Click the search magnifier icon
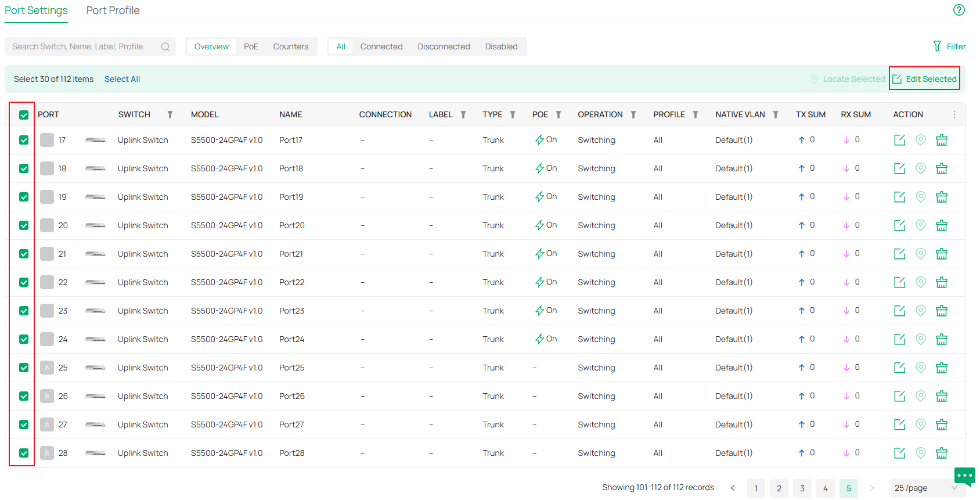The height and width of the screenshot is (500, 980). point(165,47)
